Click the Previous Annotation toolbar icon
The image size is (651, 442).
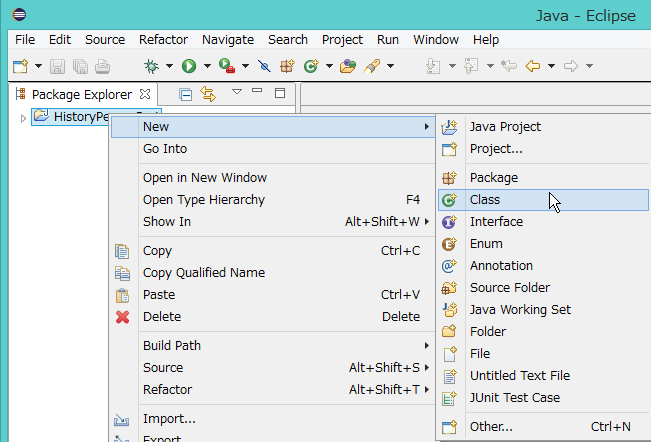pos(471,66)
